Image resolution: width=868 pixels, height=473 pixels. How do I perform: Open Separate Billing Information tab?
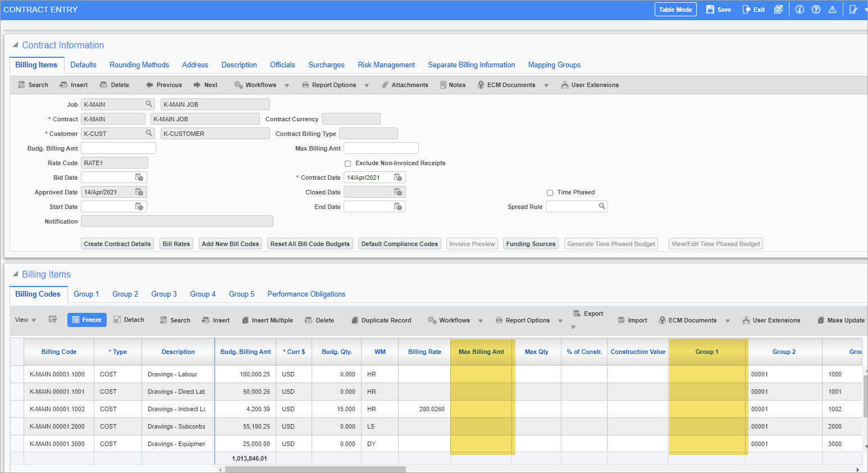[472, 65]
